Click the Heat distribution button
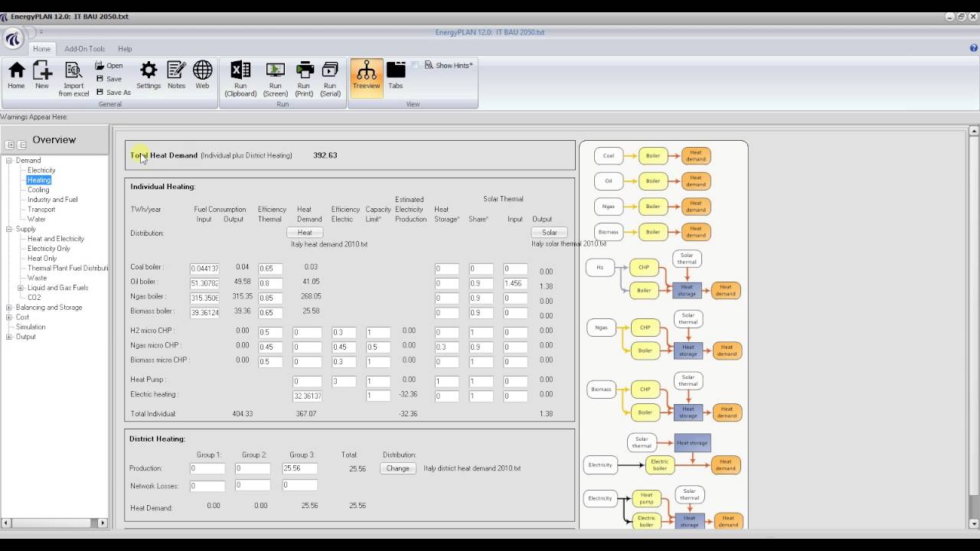The height and width of the screenshot is (551, 980). pos(305,233)
